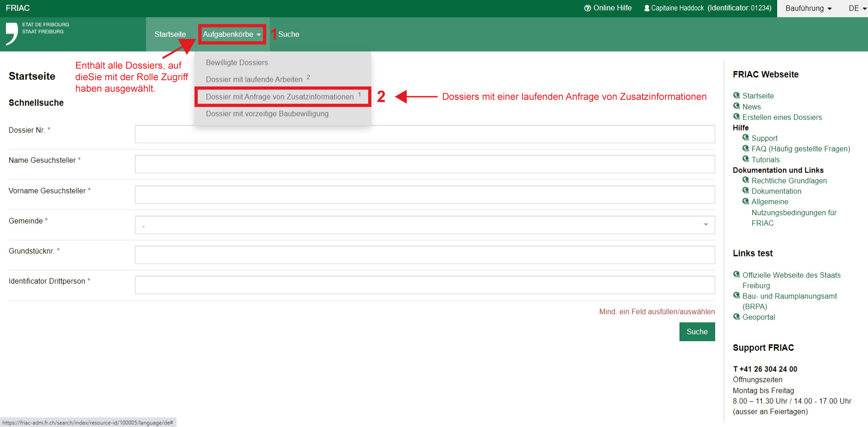The image size is (868, 427).
Task: Open the Aufgabenkörbe menu
Action: pos(232,34)
